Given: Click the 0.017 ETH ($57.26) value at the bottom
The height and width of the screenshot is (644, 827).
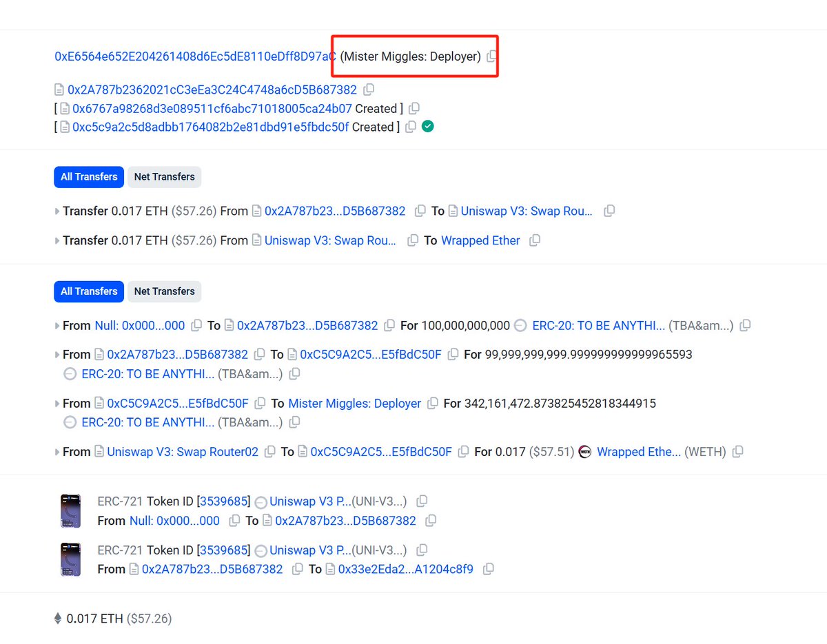Looking at the screenshot, I should [119, 619].
